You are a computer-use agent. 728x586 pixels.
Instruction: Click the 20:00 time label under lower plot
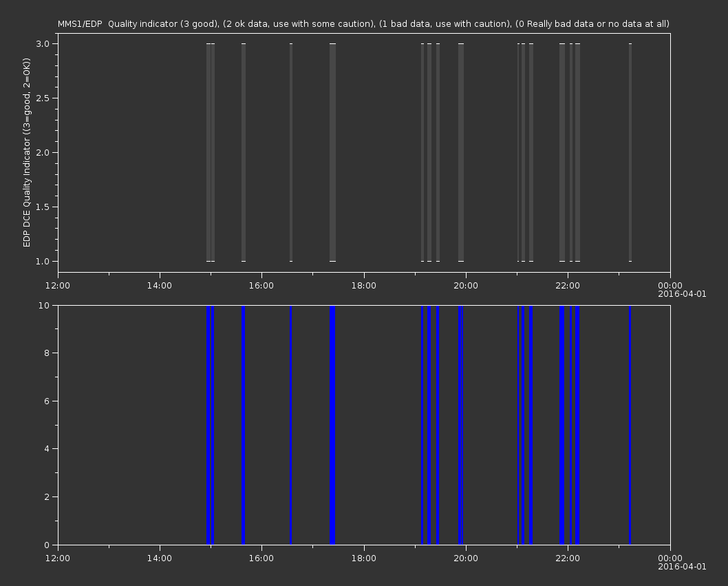pos(466,558)
